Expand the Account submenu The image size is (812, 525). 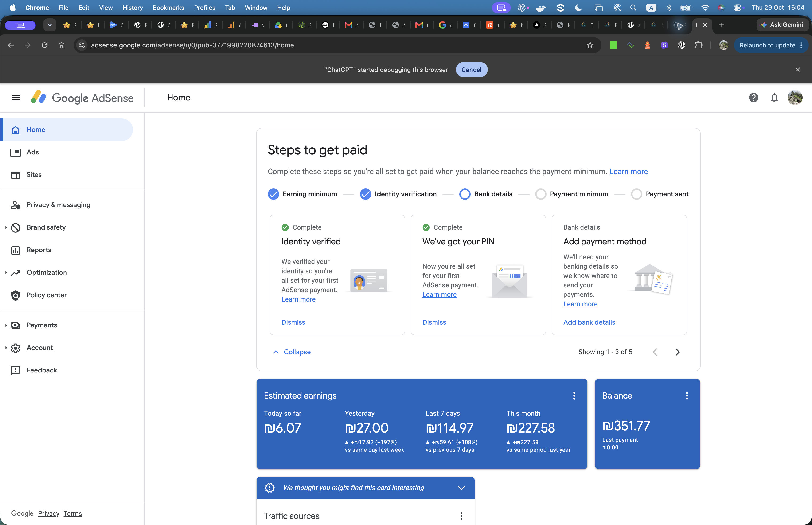[6, 348]
